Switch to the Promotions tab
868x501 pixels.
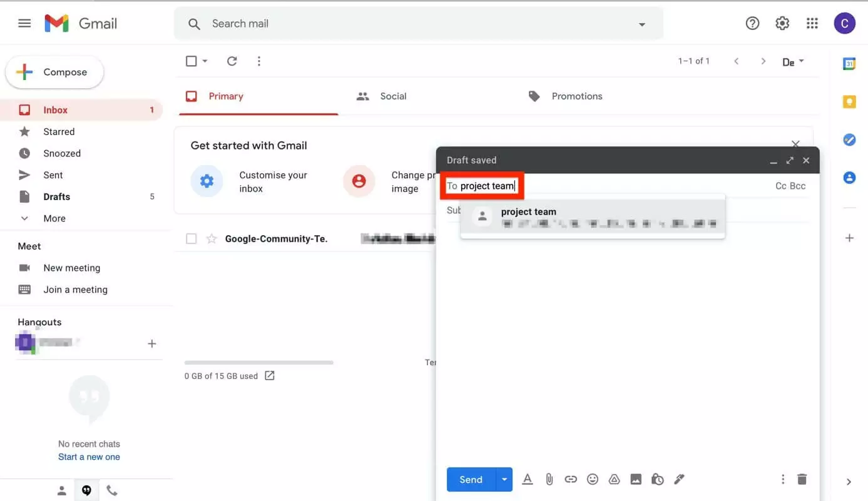pyautogui.click(x=576, y=96)
